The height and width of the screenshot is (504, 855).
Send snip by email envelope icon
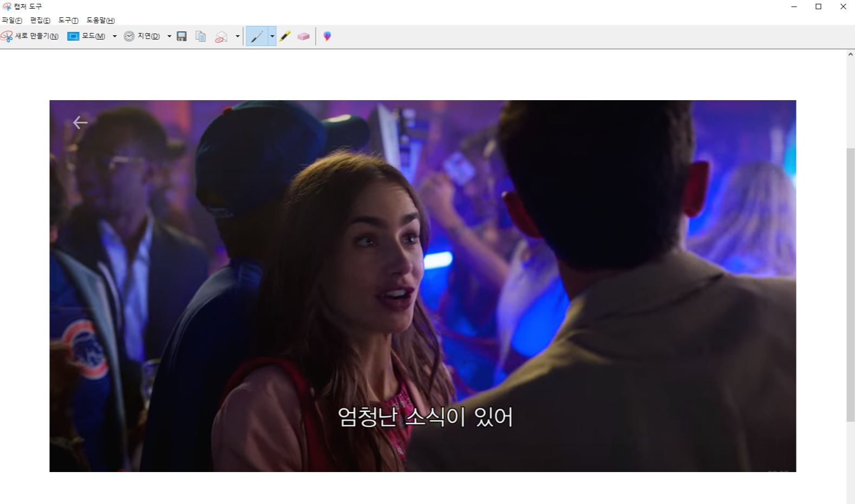(x=221, y=36)
